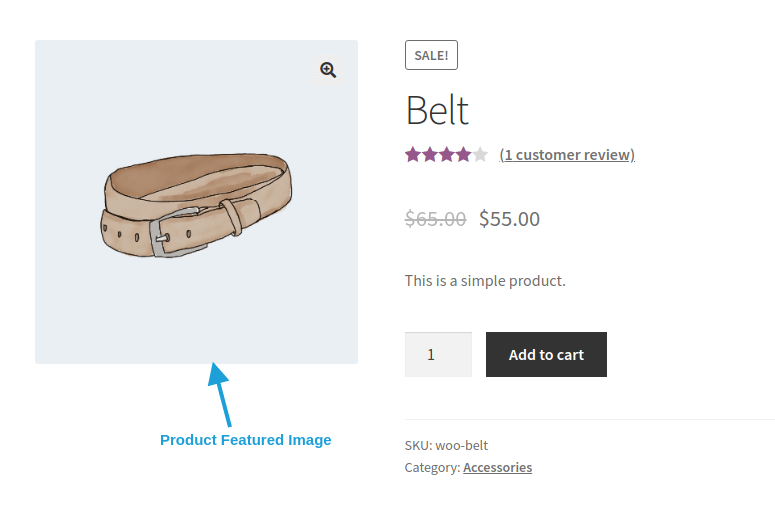This screenshot has height=514, width=775.
Task: Select the fourth rating star
Action: point(462,154)
